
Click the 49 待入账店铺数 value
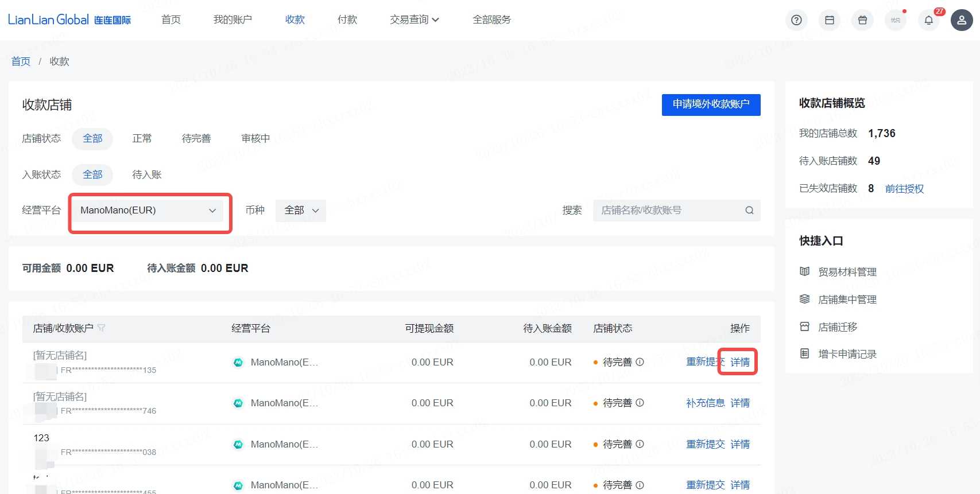coord(874,161)
